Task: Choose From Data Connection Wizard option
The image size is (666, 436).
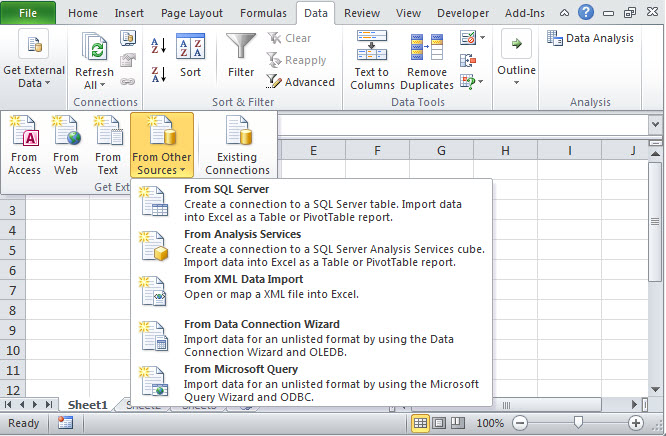Action: [x=311, y=338]
